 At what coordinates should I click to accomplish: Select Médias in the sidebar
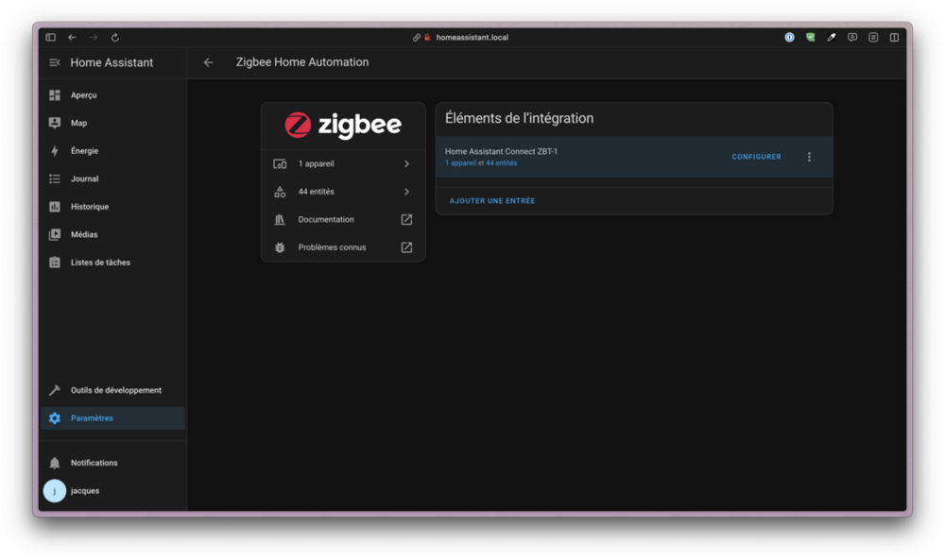tap(112, 234)
